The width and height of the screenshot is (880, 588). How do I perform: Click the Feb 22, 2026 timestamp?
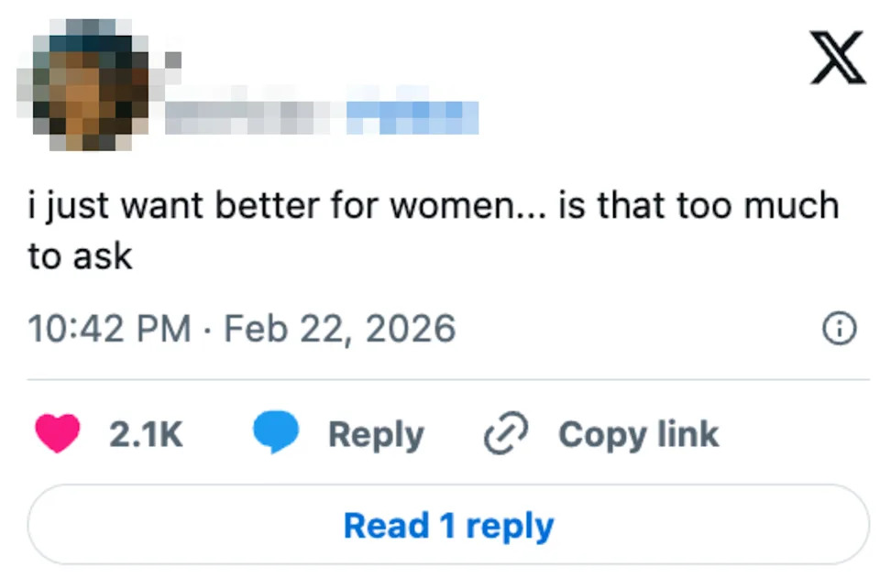tap(337, 328)
